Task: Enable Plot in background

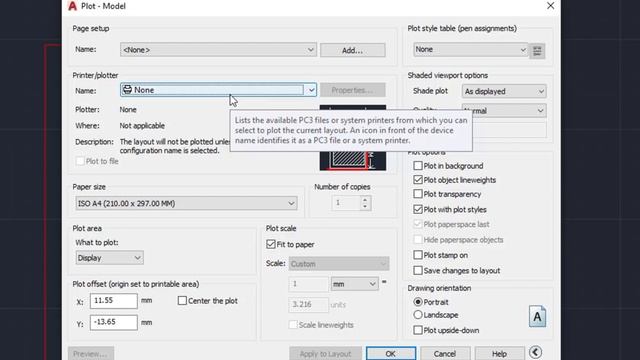Action: (x=418, y=166)
